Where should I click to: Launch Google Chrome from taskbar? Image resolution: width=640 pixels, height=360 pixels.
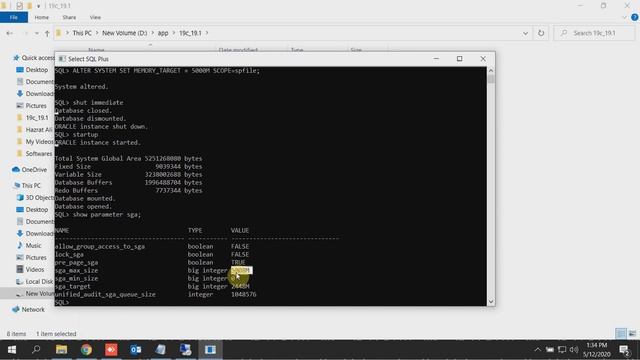coord(86,350)
